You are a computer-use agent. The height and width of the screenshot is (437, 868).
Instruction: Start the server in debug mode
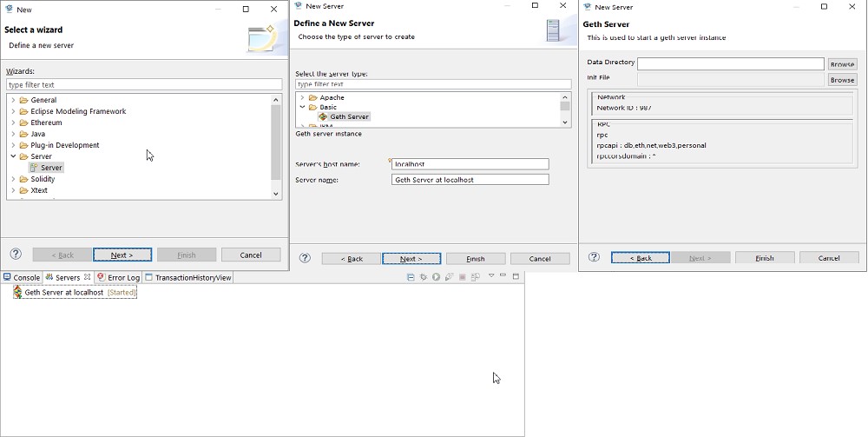pyautogui.click(x=424, y=277)
